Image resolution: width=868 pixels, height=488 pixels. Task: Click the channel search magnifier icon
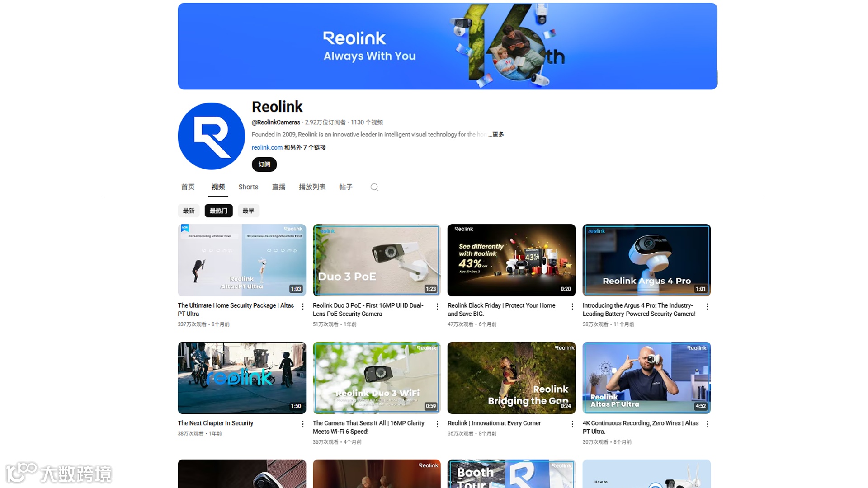pyautogui.click(x=374, y=187)
